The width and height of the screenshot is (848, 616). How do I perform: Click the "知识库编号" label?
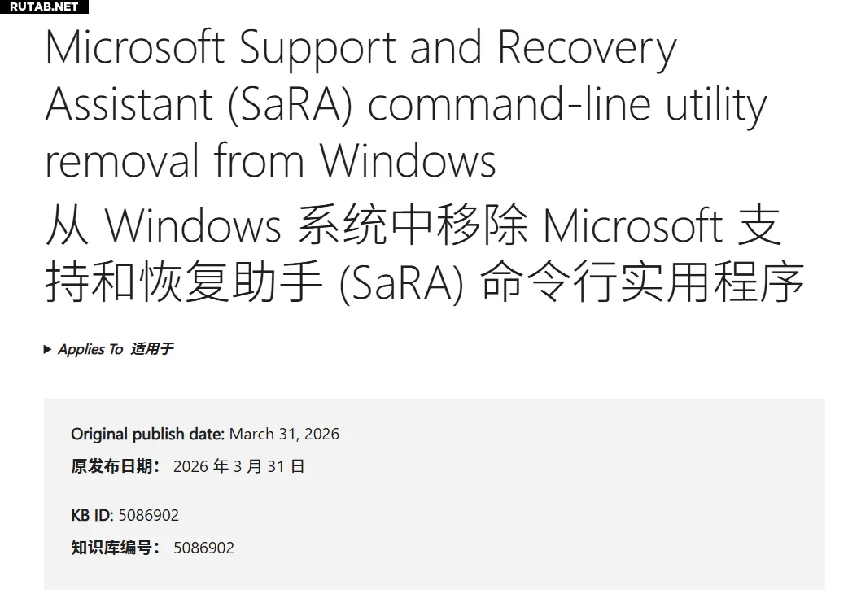coord(115,548)
